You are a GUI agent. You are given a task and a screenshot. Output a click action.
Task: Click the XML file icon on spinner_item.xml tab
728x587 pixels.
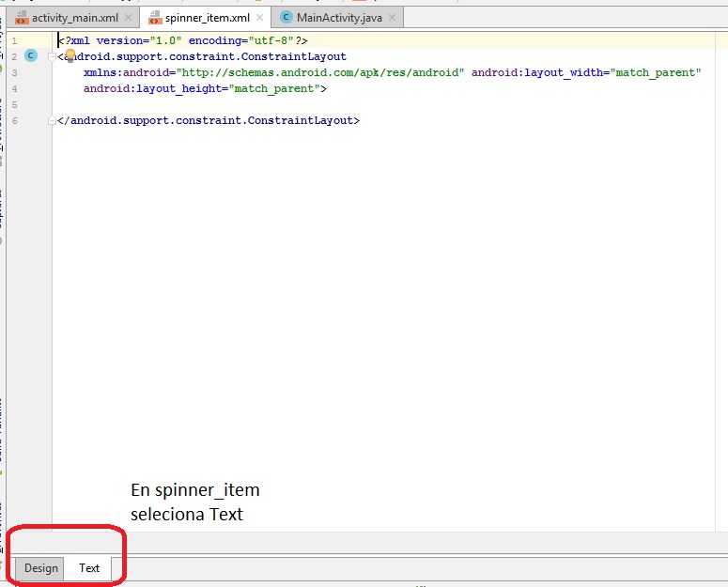(154, 18)
